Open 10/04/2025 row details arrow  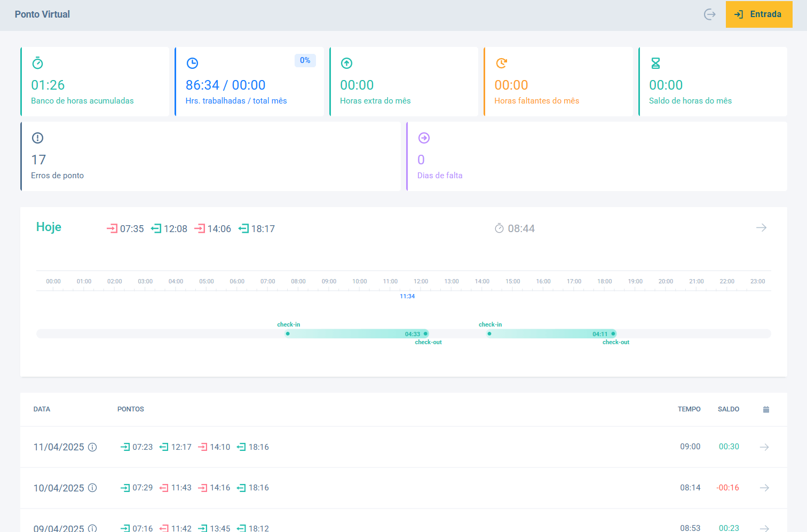(x=764, y=488)
